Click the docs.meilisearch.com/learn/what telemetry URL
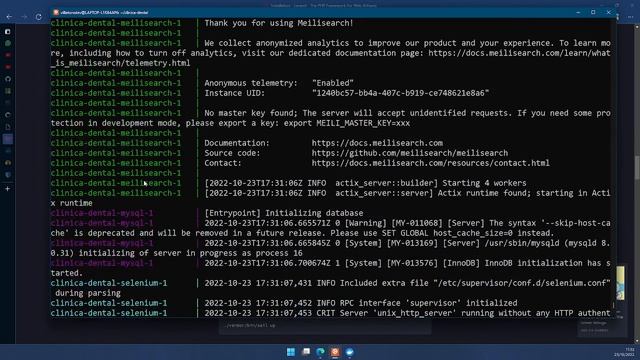 519,53
